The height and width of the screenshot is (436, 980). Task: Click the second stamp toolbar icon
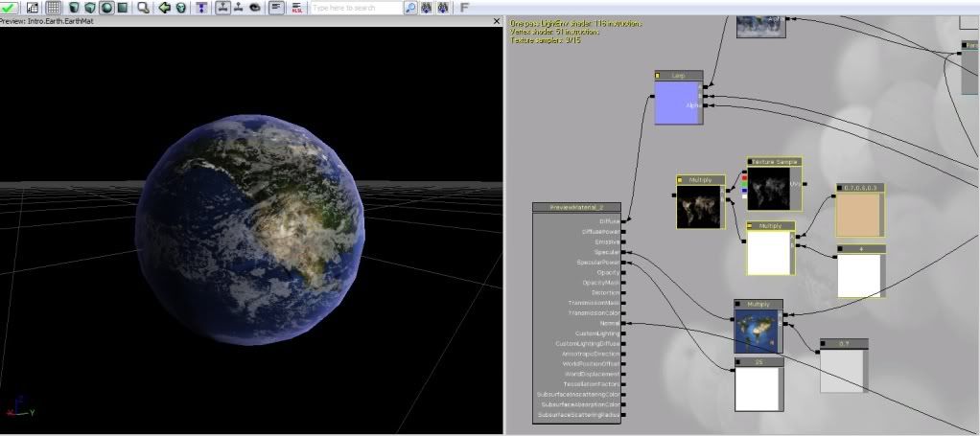(238, 8)
